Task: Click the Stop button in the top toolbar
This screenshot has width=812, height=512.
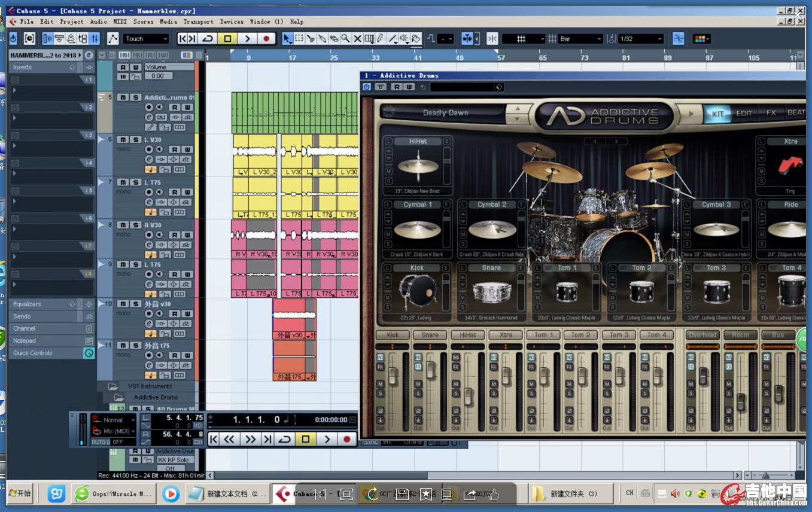Action: coord(227,39)
